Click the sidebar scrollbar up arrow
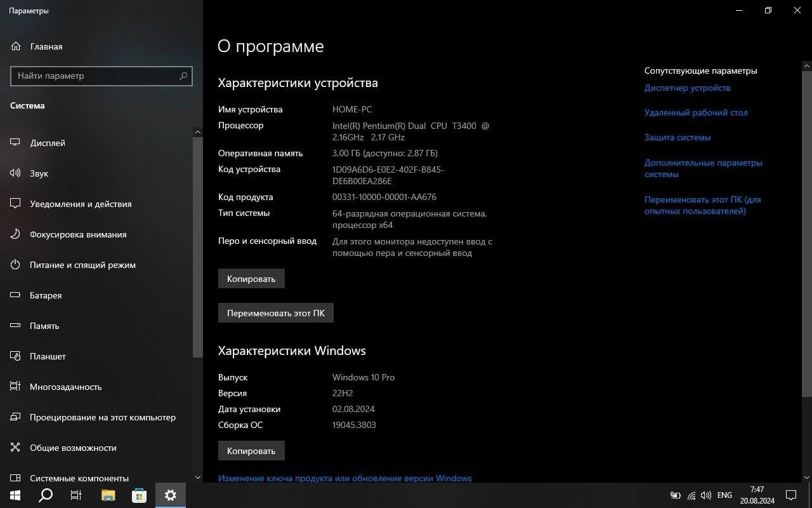812x508 pixels. coord(198,132)
